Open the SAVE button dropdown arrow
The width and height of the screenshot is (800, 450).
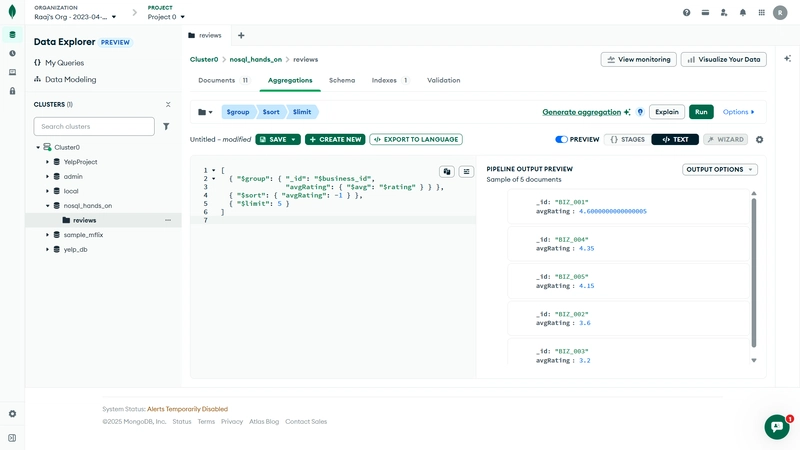[x=293, y=139]
